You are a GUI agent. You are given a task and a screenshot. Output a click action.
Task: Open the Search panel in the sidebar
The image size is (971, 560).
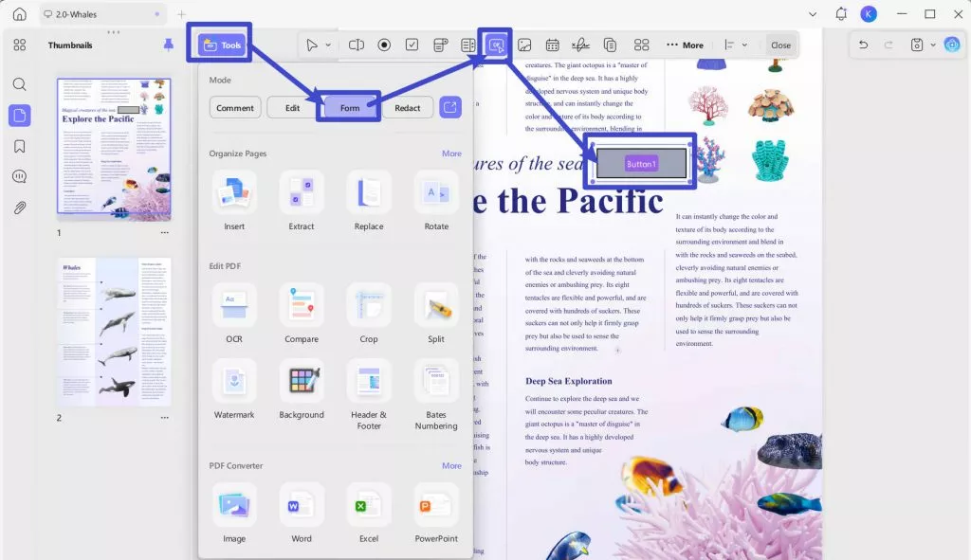click(x=20, y=83)
